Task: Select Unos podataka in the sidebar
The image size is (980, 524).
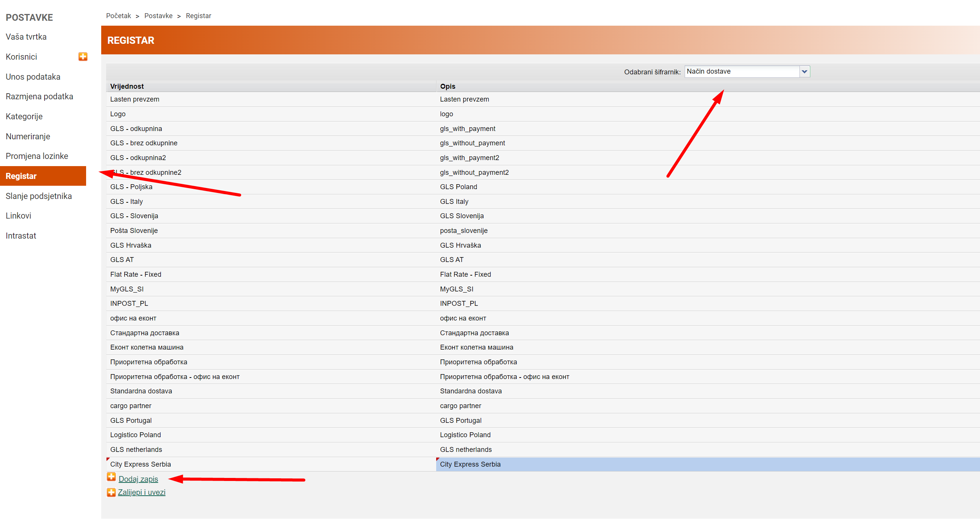Action: [33, 77]
